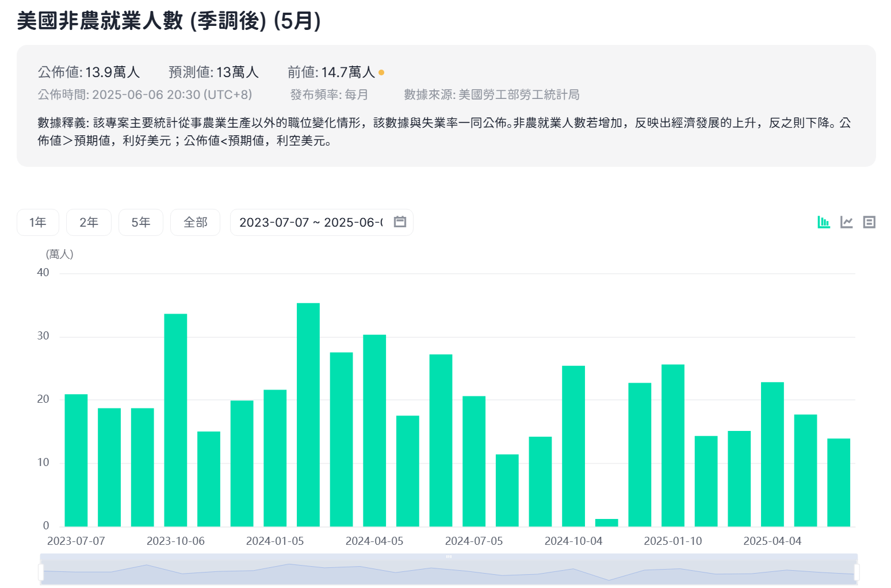Select the 全部 time range
This screenshot has height=588, width=891.
(195, 222)
